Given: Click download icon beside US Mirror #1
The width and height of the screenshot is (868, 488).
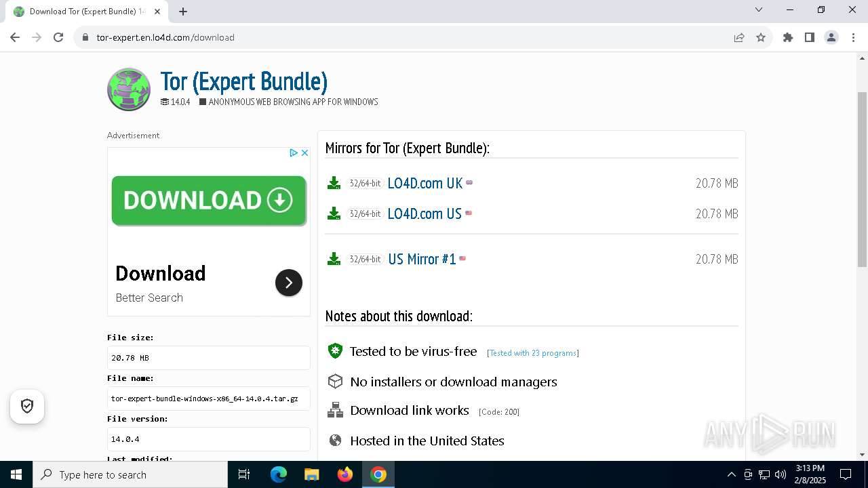Looking at the screenshot, I should [334, 259].
